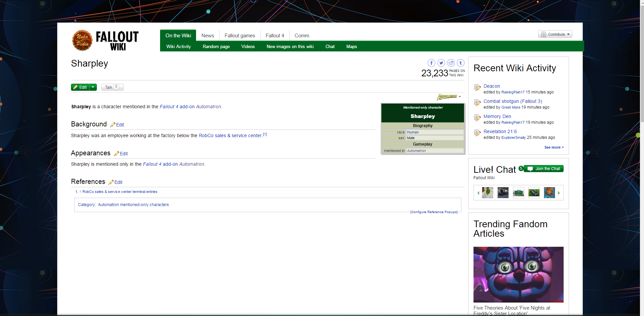Click the orange fish chat avatar
644x316 pixels.
pos(550,193)
